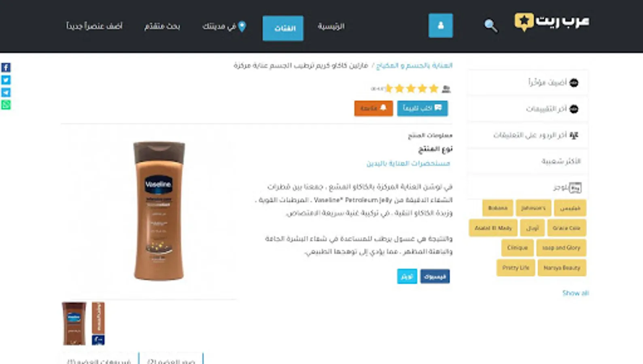Select the 'Johnson's' brand tag
643x364 pixels.
533,208
